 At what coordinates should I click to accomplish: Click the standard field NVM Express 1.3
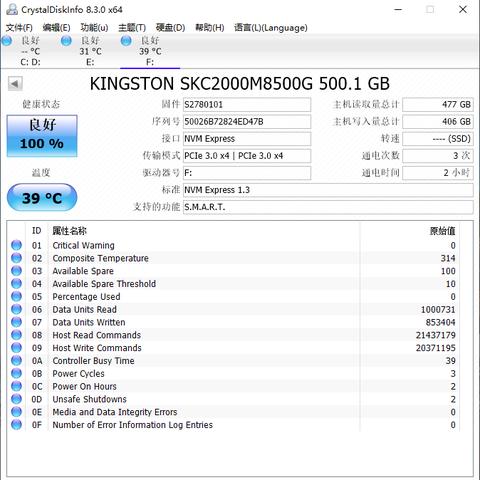pos(328,190)
